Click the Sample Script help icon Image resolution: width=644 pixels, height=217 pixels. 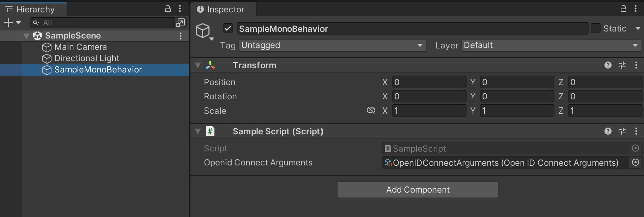click(608, 131)
